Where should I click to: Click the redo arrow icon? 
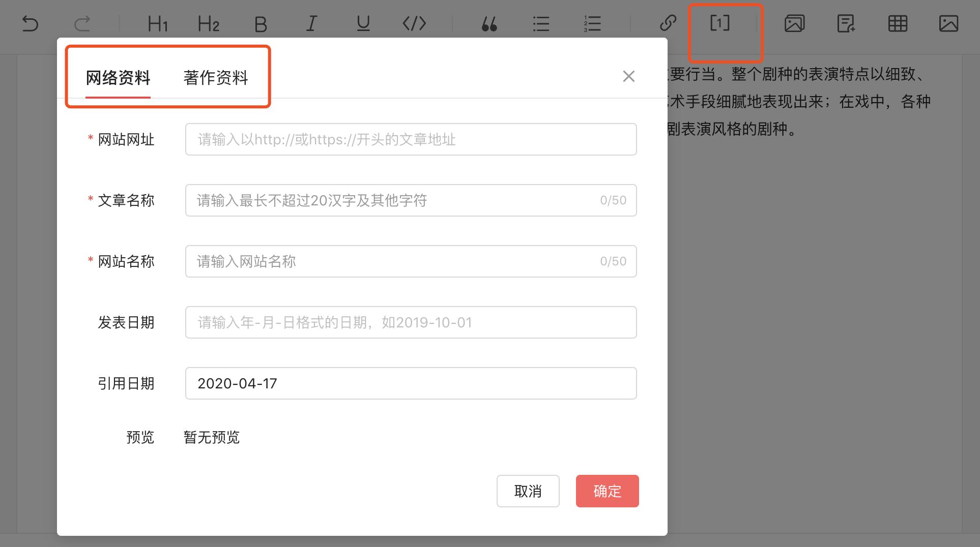pos(82,24)
